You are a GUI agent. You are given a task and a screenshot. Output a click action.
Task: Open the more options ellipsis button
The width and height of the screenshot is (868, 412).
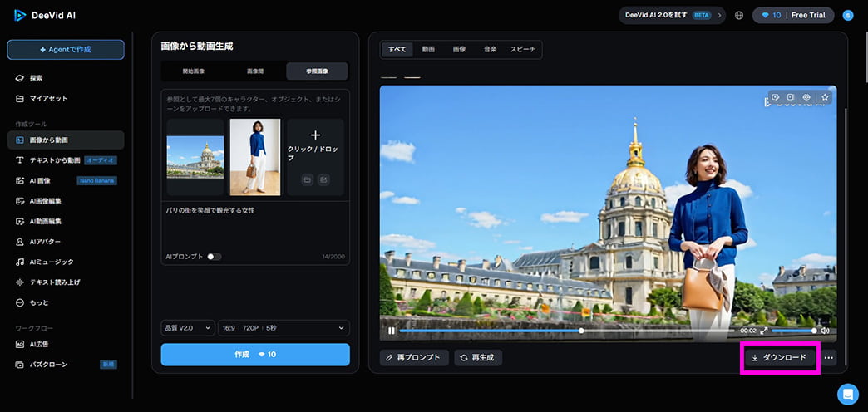click(x=828, y=358)
